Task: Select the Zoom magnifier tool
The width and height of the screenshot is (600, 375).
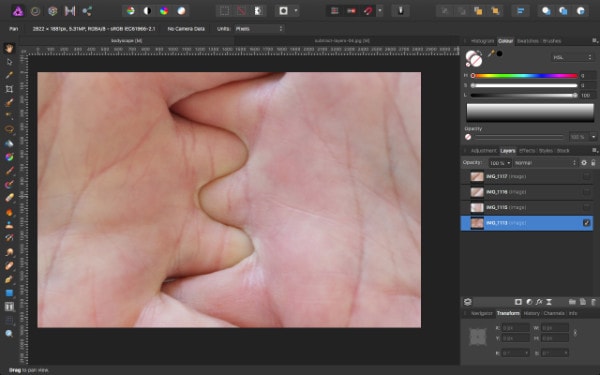Action: point(9,334)
